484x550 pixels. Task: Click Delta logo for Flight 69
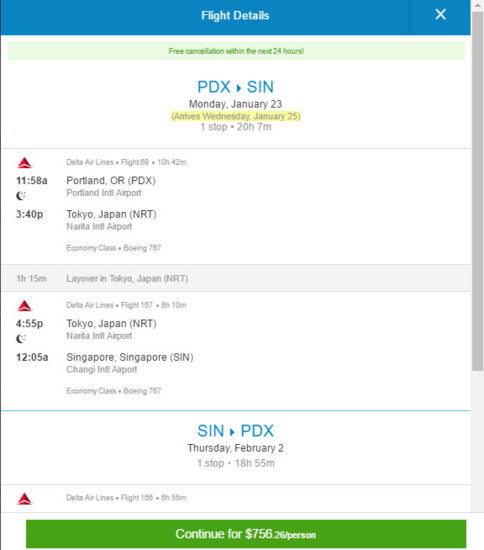(25, 163)
